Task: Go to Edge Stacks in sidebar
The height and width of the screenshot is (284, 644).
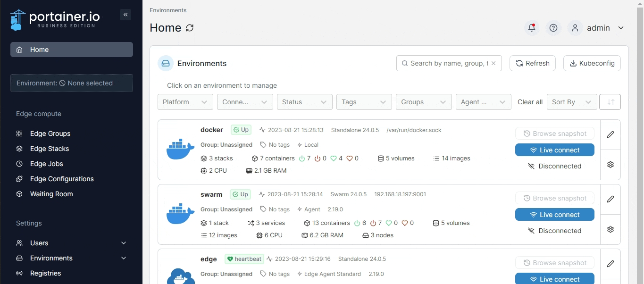Action: point(50,149)
